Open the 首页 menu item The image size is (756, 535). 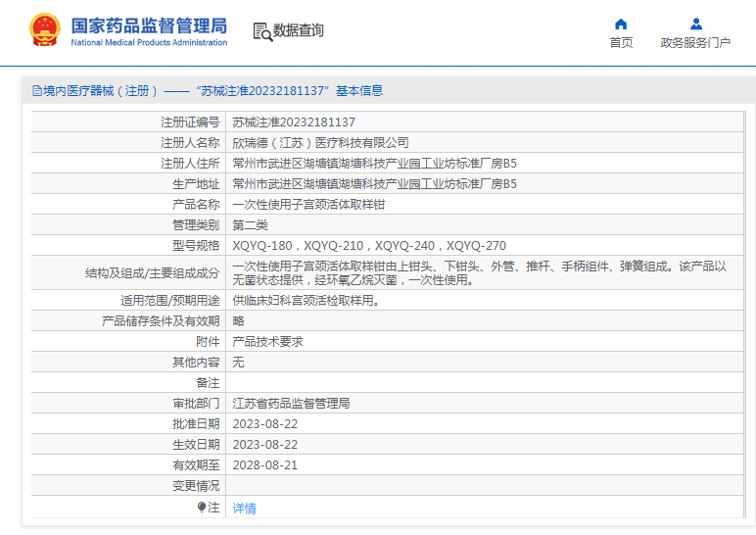(621, 43)
